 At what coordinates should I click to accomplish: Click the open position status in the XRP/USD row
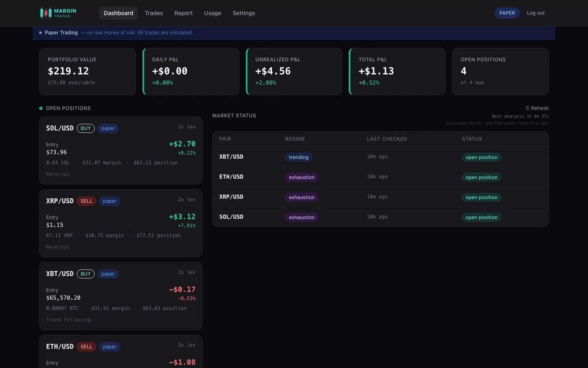[x=481, y=197]
